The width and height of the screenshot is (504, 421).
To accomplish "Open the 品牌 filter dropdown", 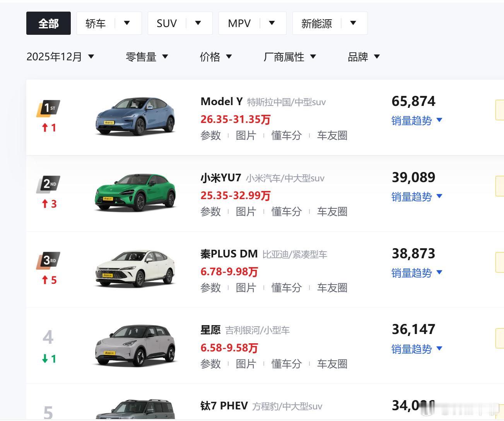I will pyautogui.click(x=363, y=57).
